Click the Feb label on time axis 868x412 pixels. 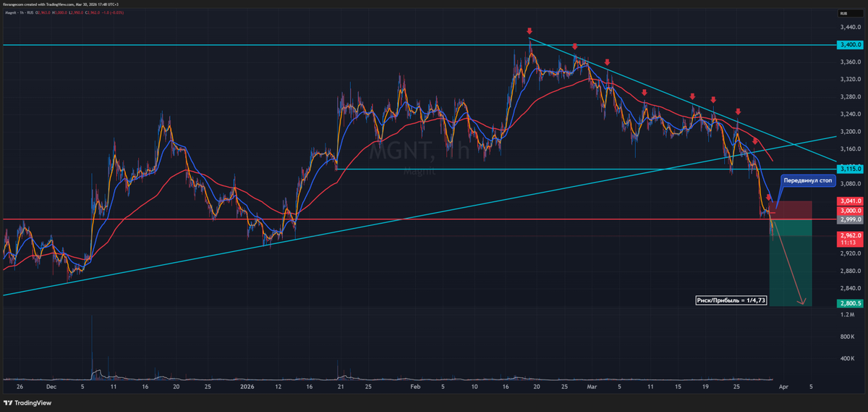tap(414, 387)
